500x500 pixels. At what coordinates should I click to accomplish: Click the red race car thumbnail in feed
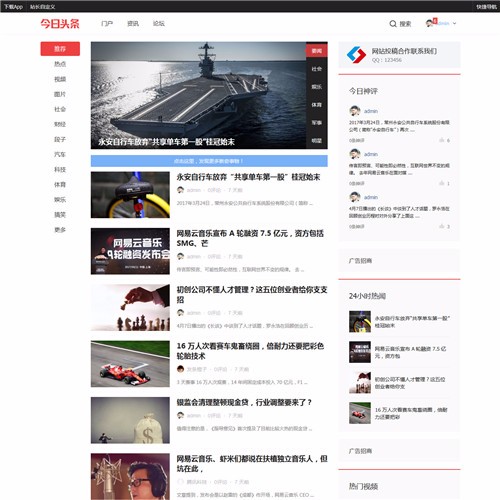coord(130,364)
